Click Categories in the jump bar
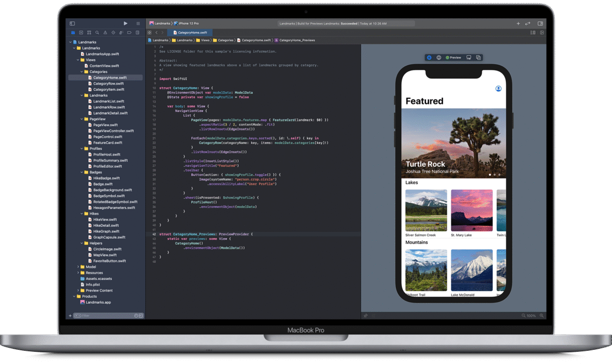The height and width of the screenshot is (364, 612). [x=223, y=40]
